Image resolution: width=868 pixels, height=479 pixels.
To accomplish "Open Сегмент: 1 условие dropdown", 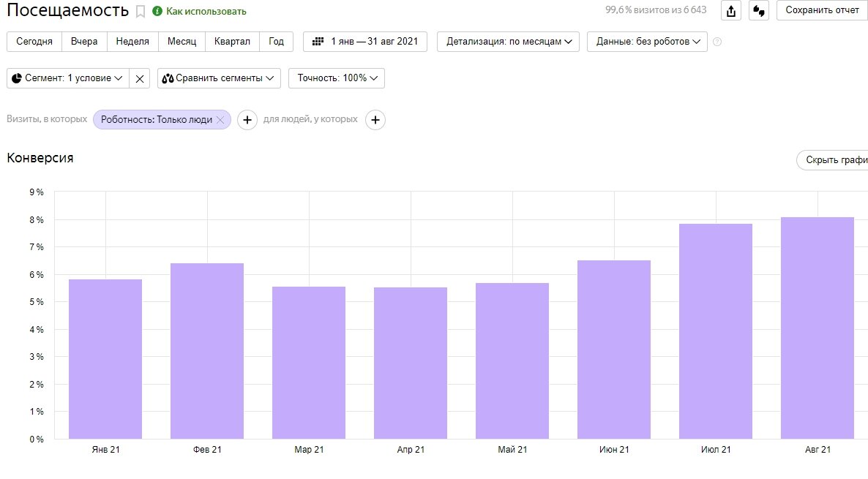I will point(67,78).
